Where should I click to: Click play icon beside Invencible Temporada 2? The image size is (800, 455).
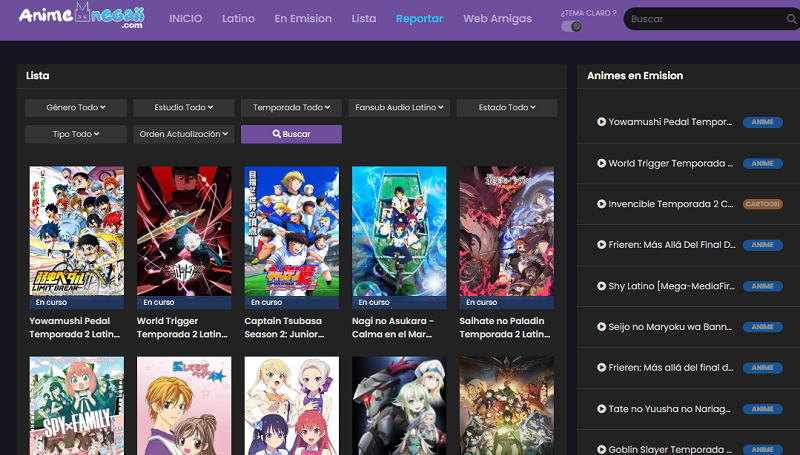tap(602, 204)
